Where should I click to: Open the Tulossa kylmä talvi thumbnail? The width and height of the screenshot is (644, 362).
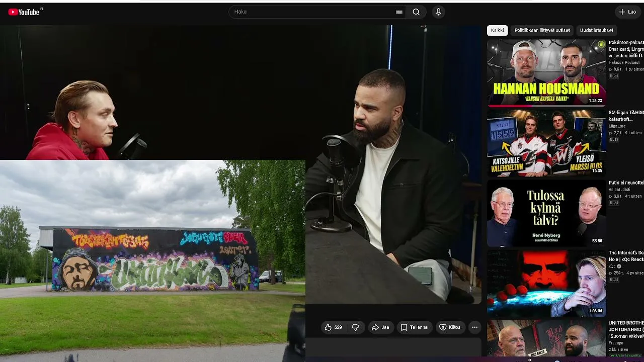[546, 213]
